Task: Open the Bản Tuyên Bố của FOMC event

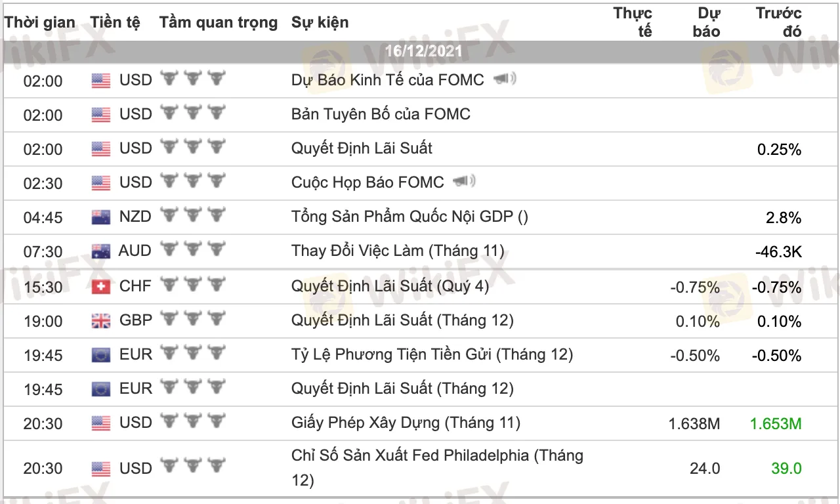Action: pyautogui.click(x=381, y=114)
